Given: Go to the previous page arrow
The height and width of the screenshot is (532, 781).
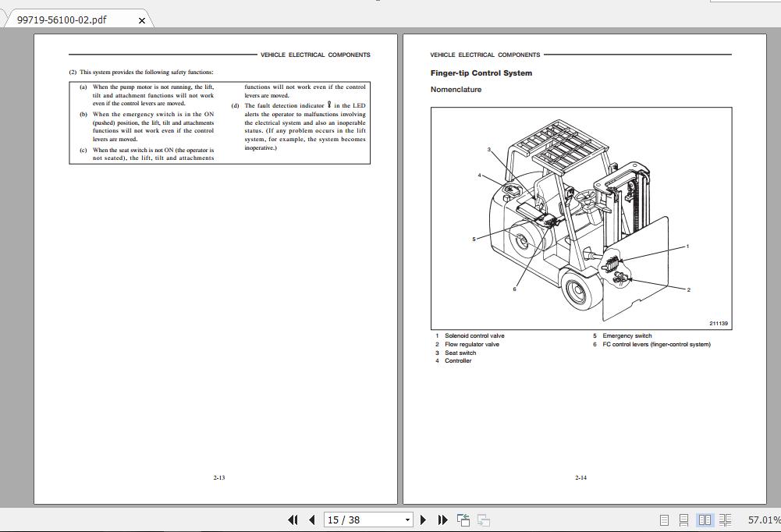Looking at the screenshot, I should [311, 519].
